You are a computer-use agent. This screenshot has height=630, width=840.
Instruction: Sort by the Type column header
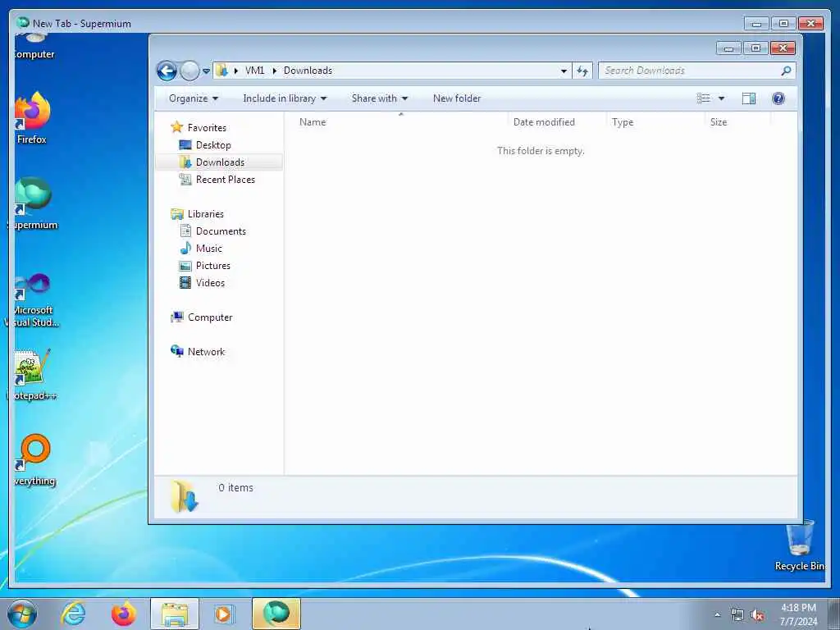click(x=655, y=122)
